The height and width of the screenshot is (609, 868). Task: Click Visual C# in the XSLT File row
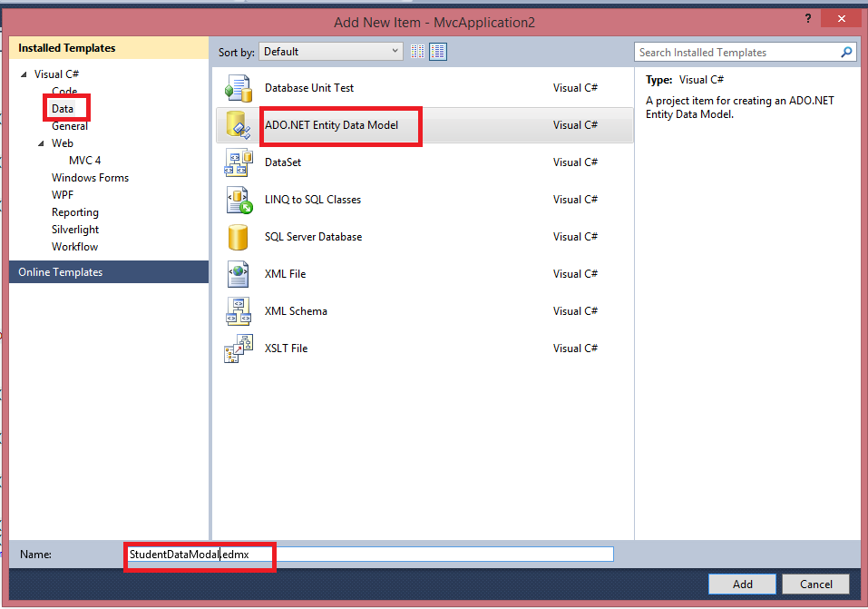(575, 348)
